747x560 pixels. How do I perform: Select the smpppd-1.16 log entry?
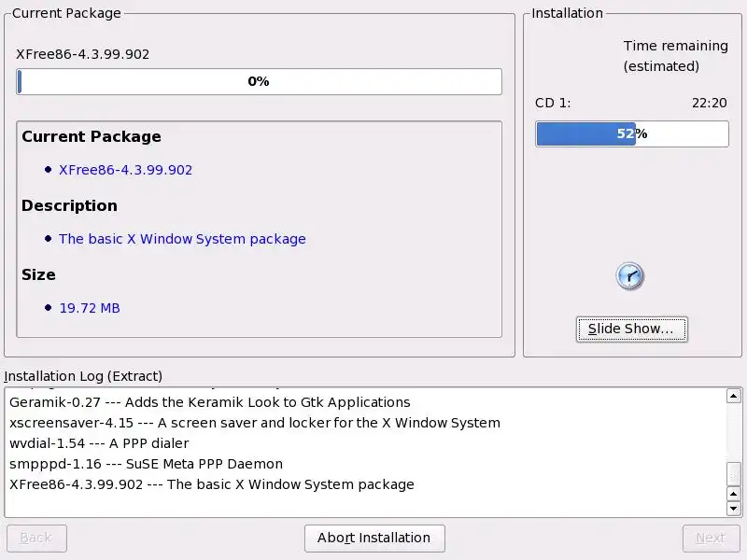(146, 464)
